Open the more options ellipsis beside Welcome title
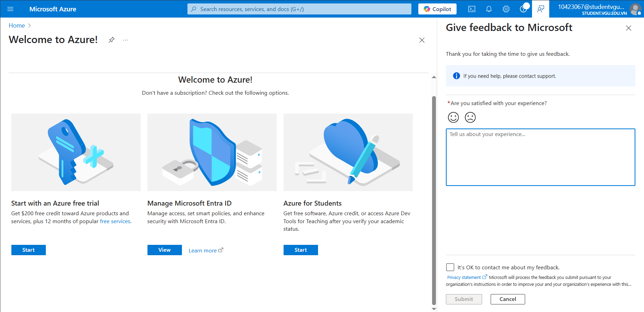The image size is (644, 312). tap(125, 40)
